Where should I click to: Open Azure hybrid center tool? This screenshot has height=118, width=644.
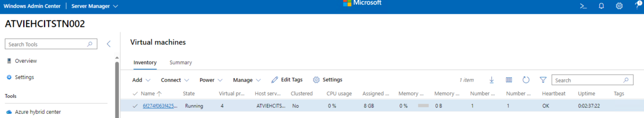coord(38,112)
